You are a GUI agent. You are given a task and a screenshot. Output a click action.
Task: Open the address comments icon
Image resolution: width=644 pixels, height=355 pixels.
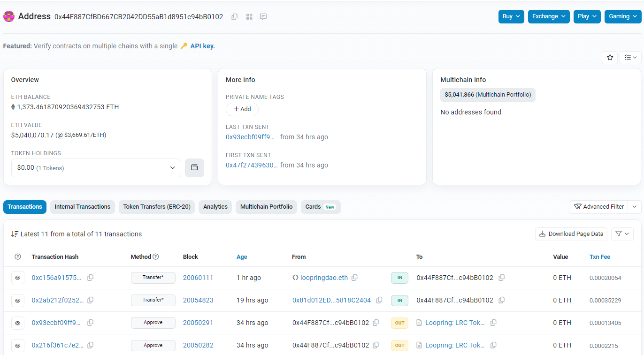[x=263, y=17]
